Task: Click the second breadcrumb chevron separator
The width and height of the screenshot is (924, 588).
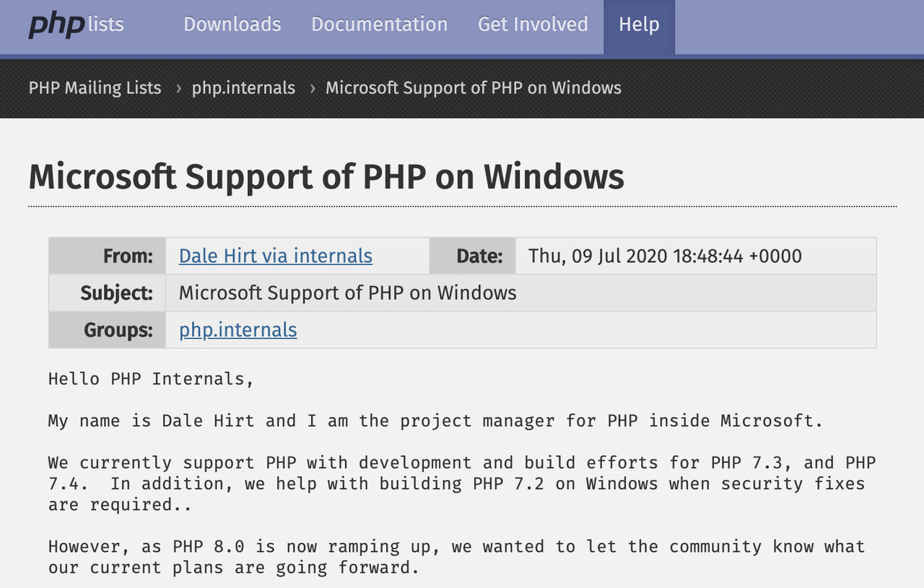Action: coord(312,88)
